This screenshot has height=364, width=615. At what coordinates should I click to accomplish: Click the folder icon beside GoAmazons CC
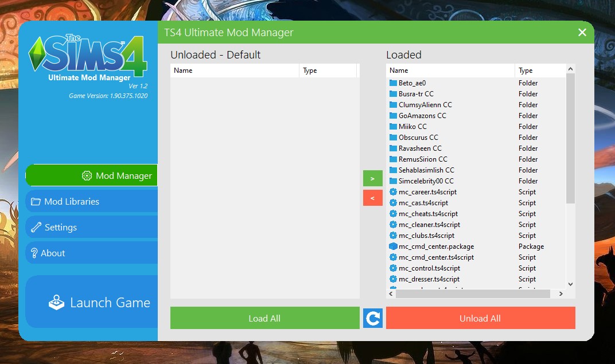pyautogui.click(x=393, y=116)
